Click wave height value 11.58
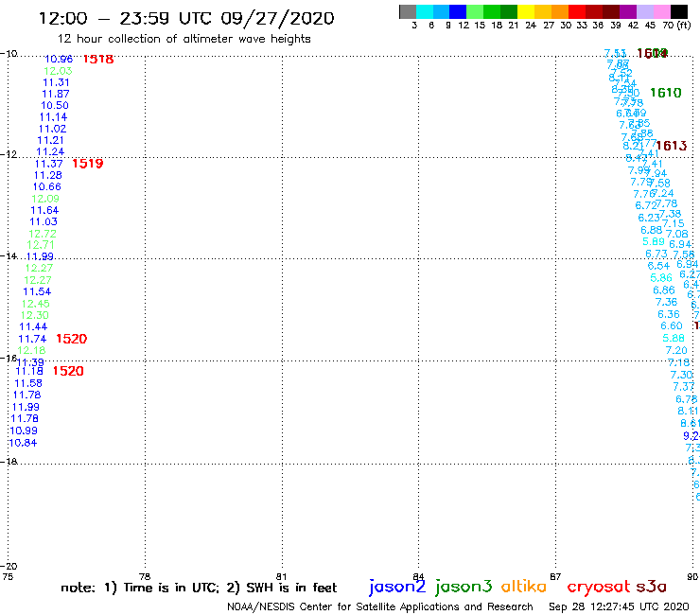 [28, 383]
